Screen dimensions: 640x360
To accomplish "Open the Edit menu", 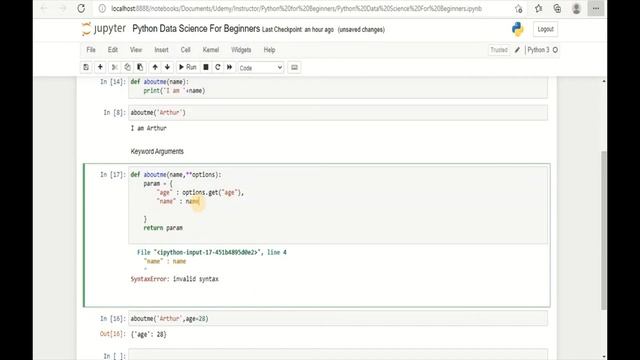I will pyautogui.click(x=113, y=50).
